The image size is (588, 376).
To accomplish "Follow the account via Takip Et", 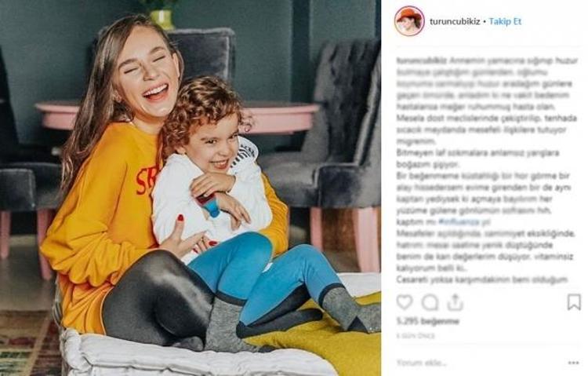I will [505, 21].
